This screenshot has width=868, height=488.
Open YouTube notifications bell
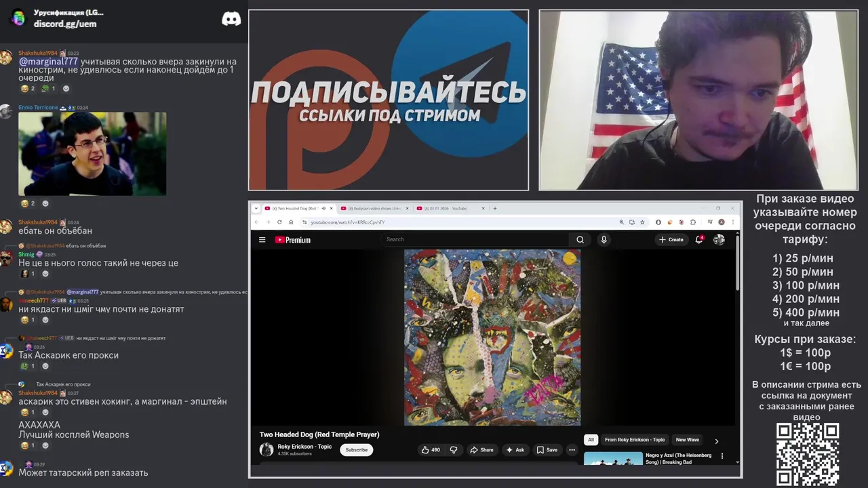tap(699, 239)
